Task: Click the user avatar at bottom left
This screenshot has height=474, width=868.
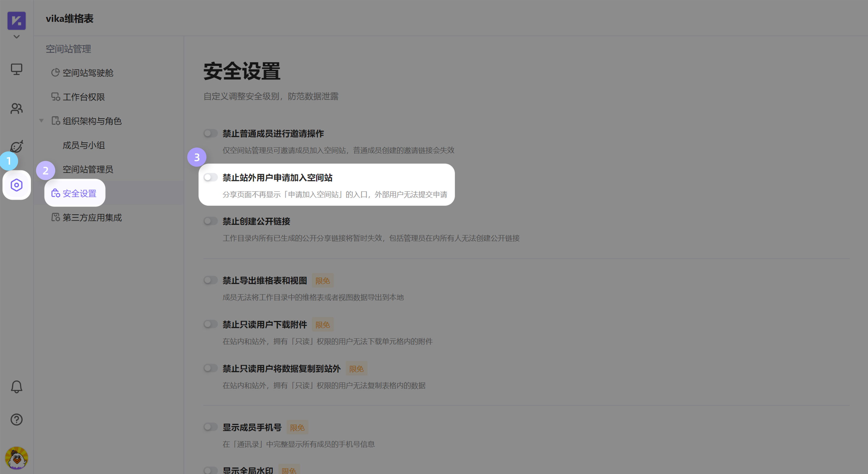Action: [x=16, y=458]
